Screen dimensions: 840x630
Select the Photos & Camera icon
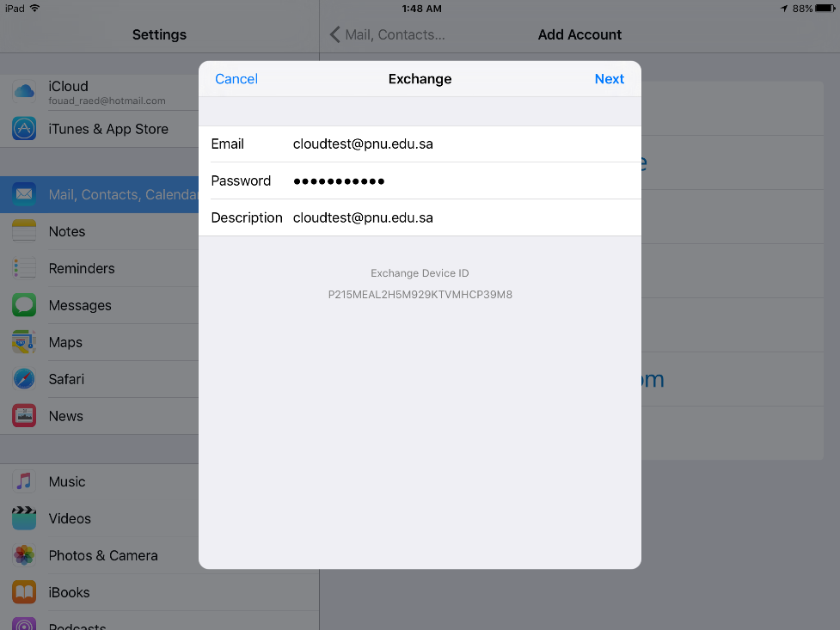coord(24,555)
